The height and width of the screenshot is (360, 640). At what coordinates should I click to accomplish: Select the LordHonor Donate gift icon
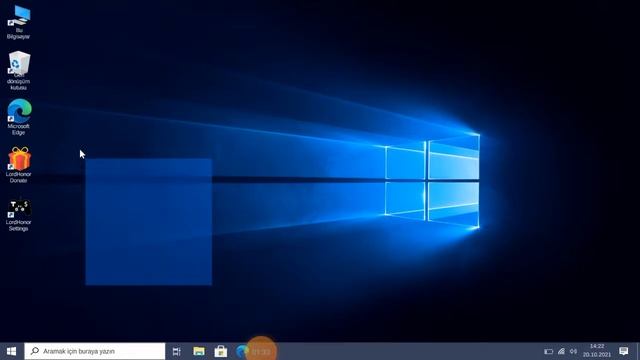[x=19, y=164]
